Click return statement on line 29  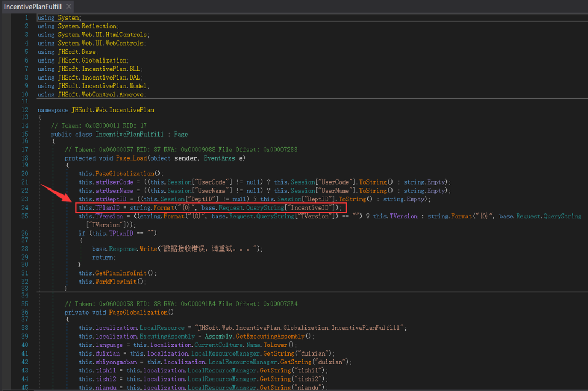[x=102, y=258]
